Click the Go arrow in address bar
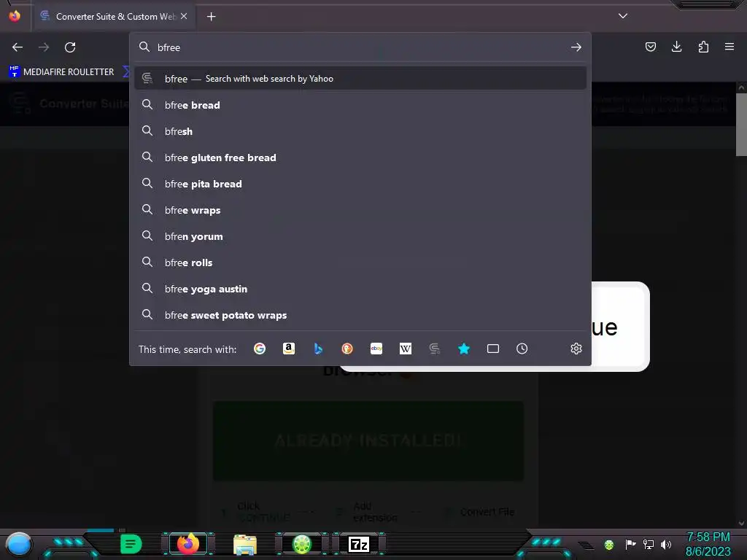This screenshot has height=560, width=747. [x=576, y=47]
